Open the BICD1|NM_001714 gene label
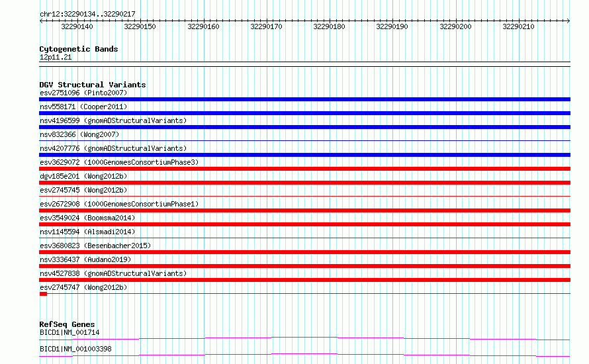Image resolution: width=589 pixels, height=364 pixels. (69, 332)
